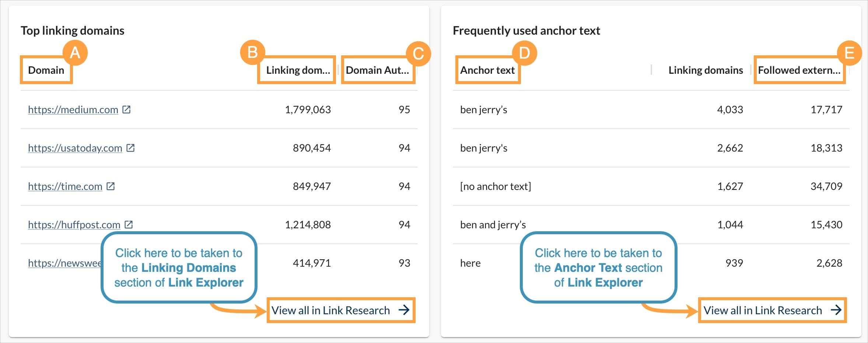868x343 pixels.
Task: Click the arrow icon beside right View all link
Action: click(836, 310)
